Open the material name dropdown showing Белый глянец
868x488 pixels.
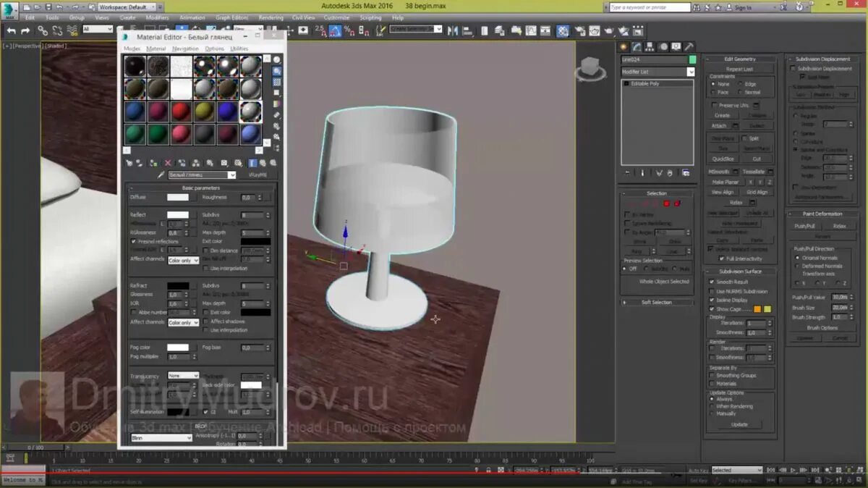coord(232,174)
